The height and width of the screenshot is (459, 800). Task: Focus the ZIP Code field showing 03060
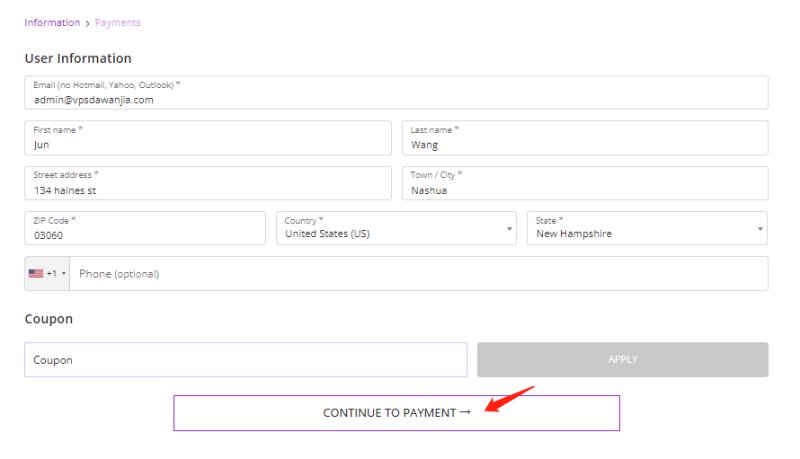pos(145,228)
